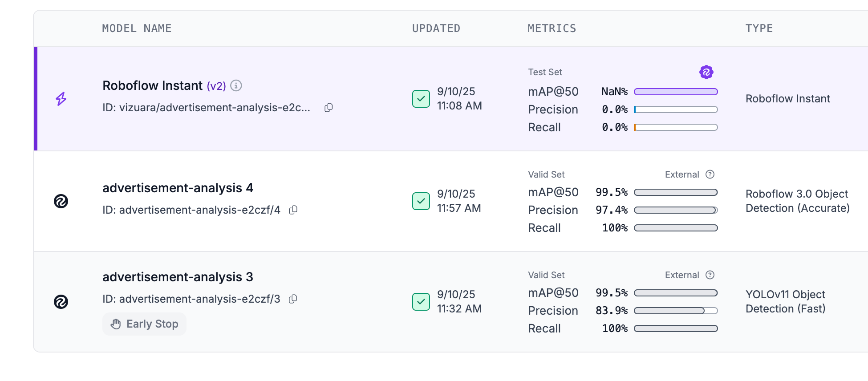Image resolution: width=868 pixels, height=381 pixels.
Task: Click the 9/10/25 11:57 AM timestamp
Action: tap(459, 201)
